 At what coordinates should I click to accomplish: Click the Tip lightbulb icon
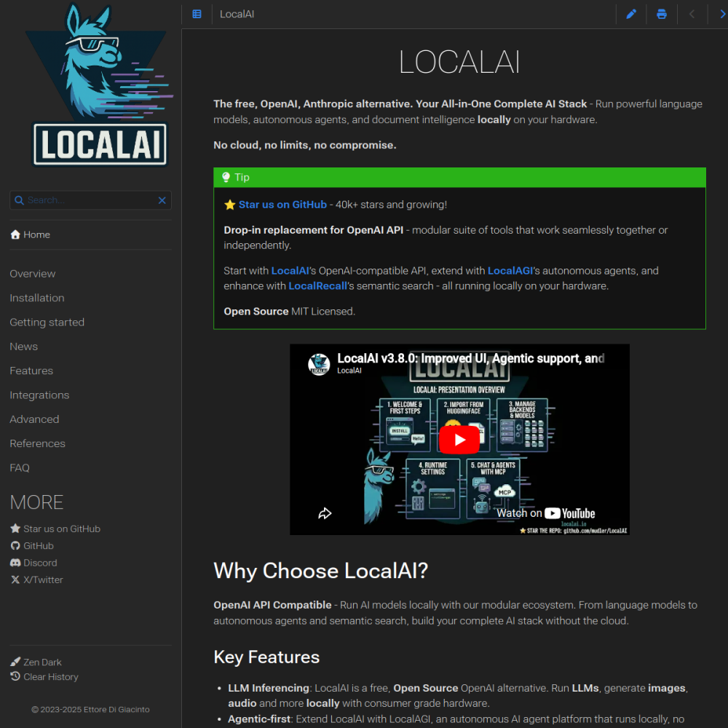point(226,177)
